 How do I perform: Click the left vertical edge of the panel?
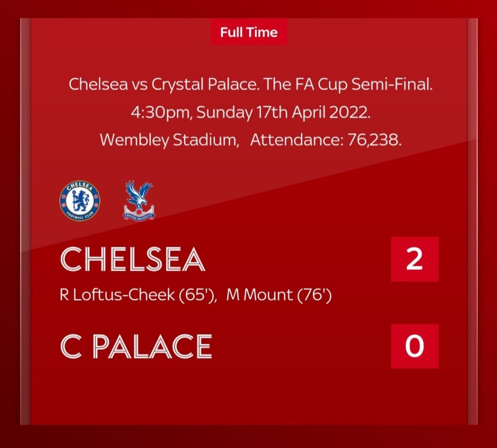(25, 221)
